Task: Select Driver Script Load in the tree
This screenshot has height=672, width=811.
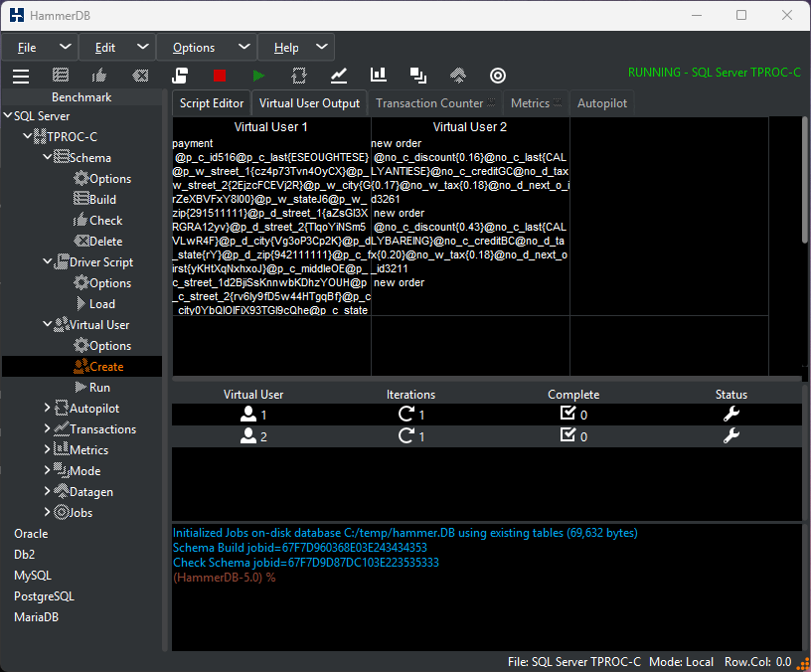Action: pyautogui.click(x=95, y=303)
